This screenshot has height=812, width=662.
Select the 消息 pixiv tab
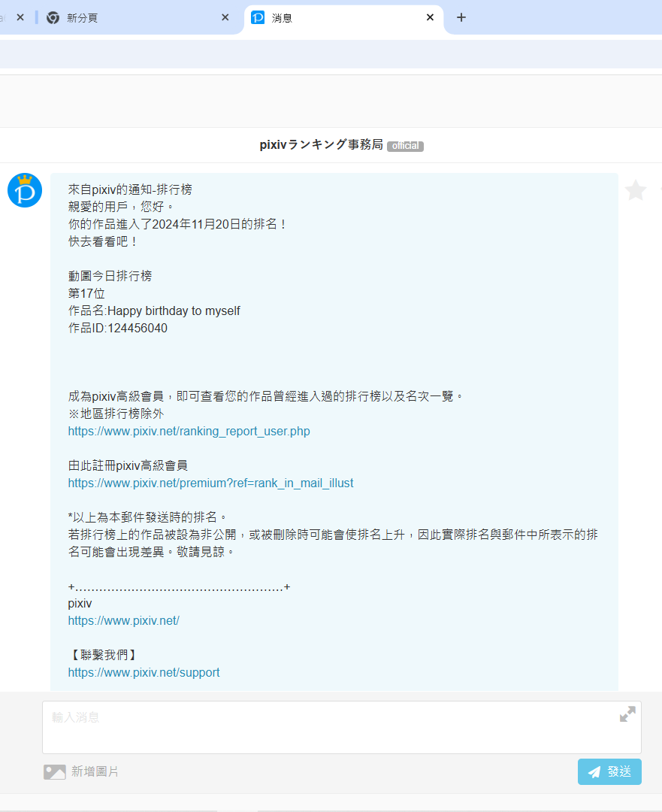tap(343, 17)
